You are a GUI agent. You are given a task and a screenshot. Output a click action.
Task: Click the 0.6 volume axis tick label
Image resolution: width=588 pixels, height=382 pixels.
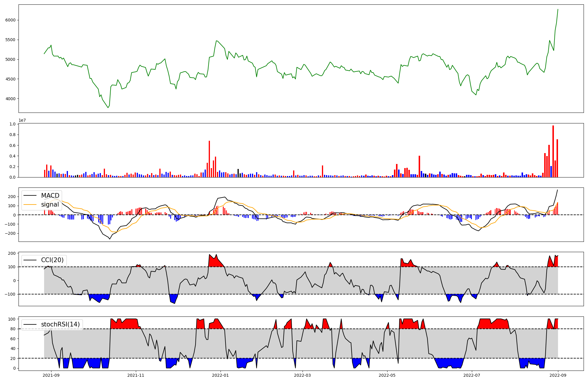12,145
